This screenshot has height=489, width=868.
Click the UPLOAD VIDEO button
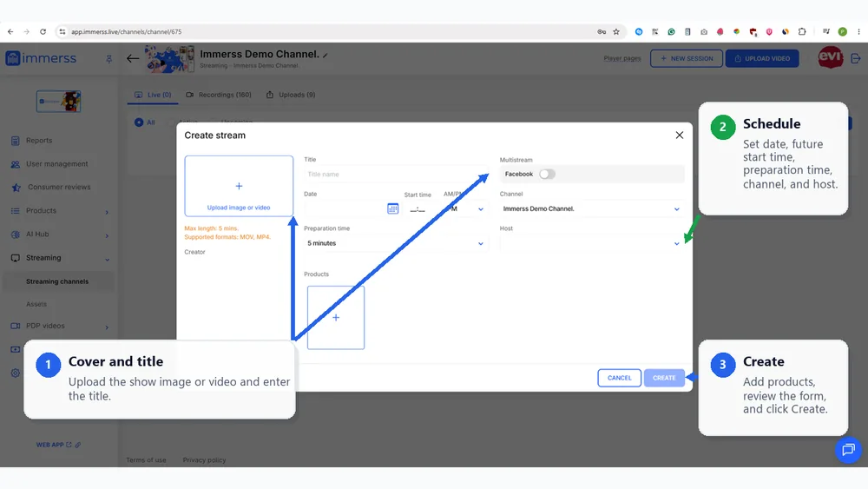coord(762,58)
